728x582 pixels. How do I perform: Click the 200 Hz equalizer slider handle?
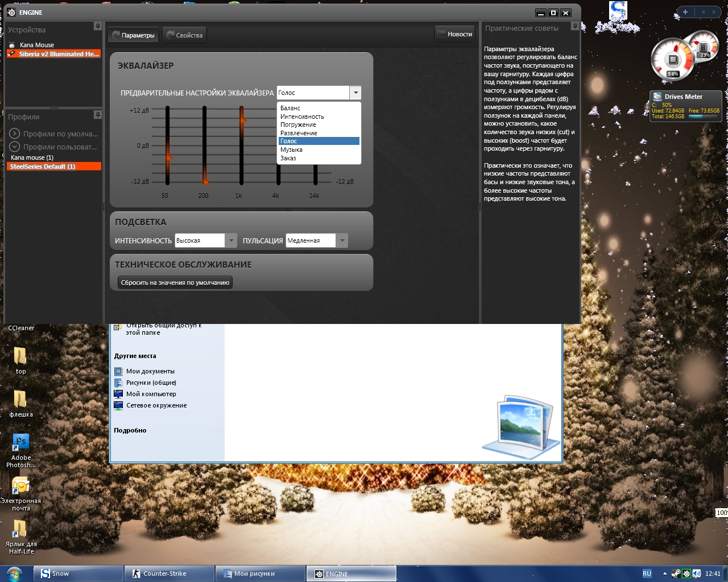tap(205, 182)
